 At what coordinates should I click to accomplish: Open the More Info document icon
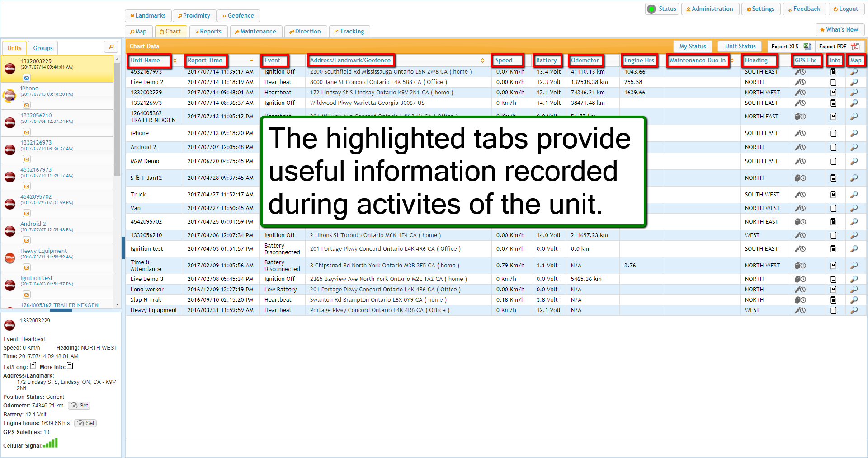[x=70, y=366]
